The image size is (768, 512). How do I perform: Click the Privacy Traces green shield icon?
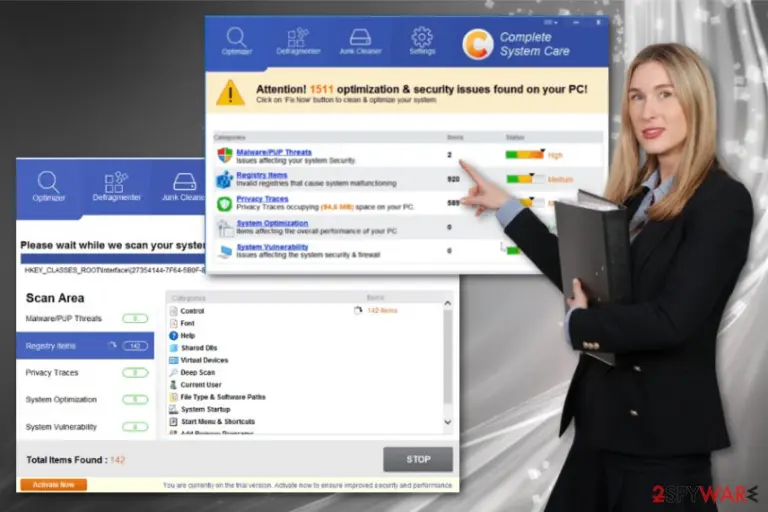click(225, 203)
